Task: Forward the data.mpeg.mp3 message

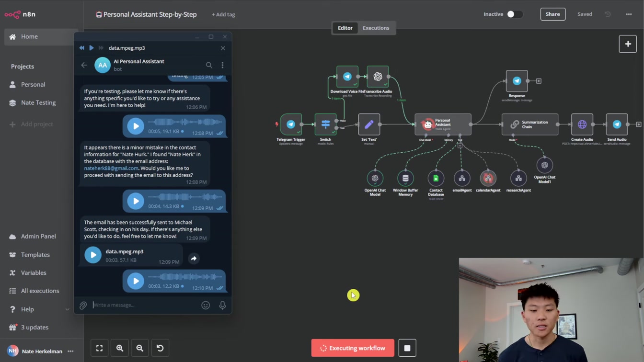Action: point(194,259)
